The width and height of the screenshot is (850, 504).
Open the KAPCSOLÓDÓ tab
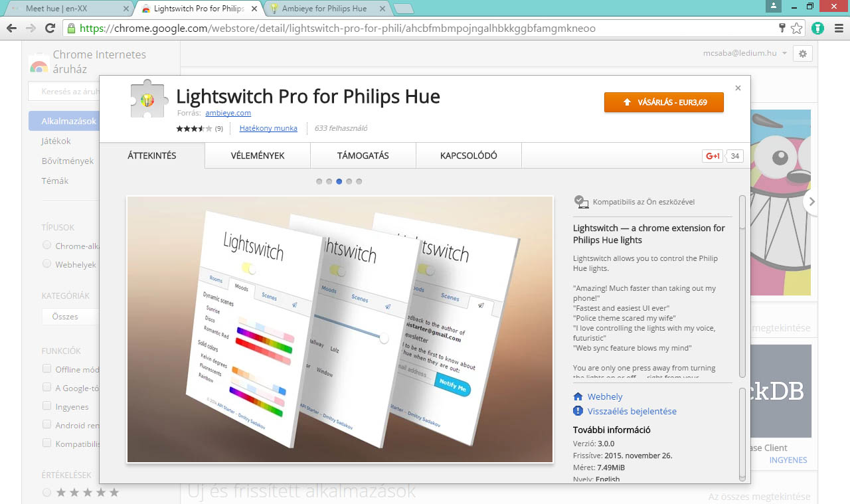point(469,156)
